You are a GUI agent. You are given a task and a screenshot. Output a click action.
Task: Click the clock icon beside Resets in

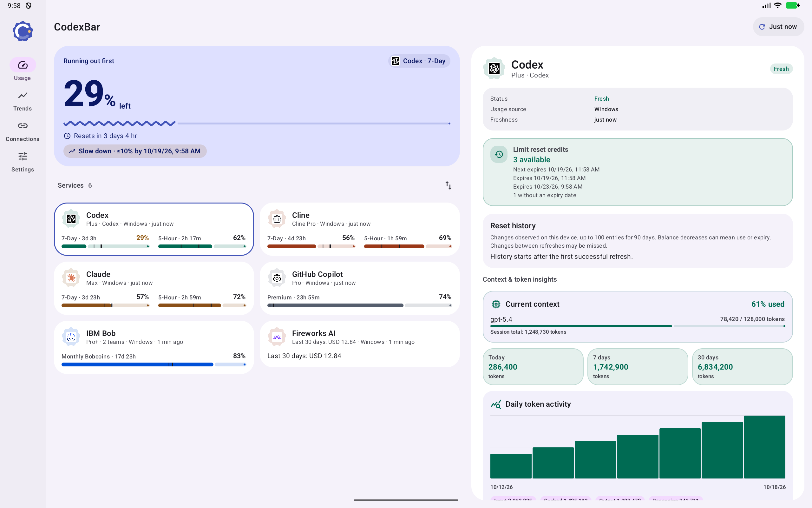tap(67, 136)
